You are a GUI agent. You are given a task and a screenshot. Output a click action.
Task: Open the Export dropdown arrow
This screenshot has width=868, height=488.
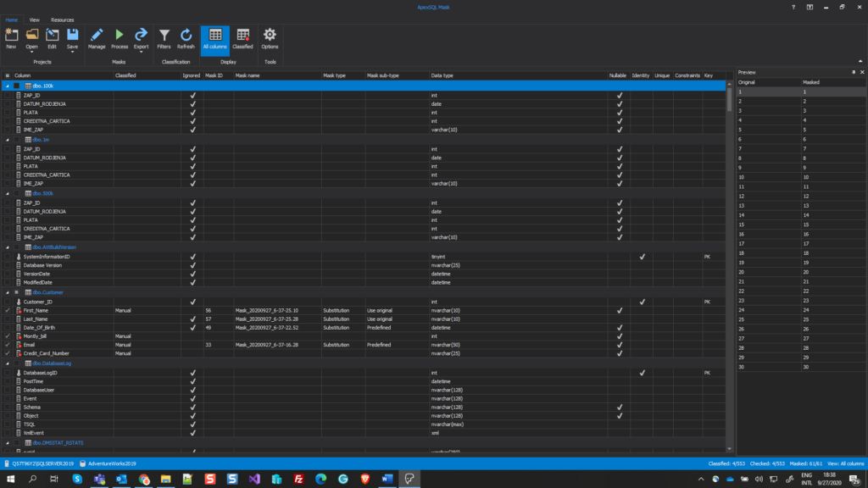140,53
